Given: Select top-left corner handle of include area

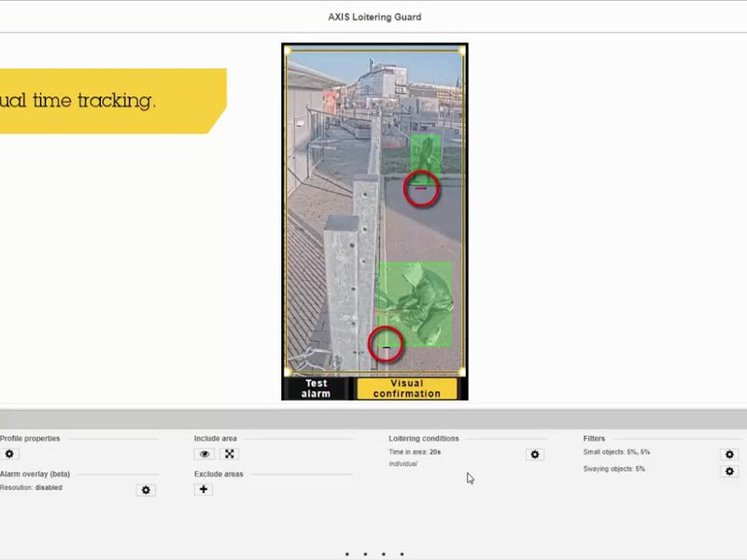Looking at the screenshot, I should [288, 50].
